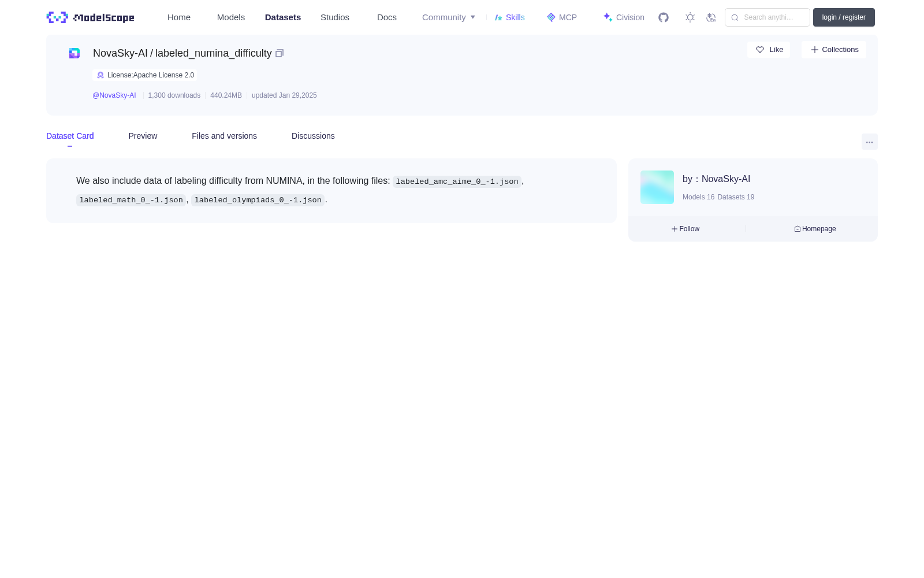Screen dimensions: 924x578
Task: Click '1,300 downloads' text
Action: point(174,95)
